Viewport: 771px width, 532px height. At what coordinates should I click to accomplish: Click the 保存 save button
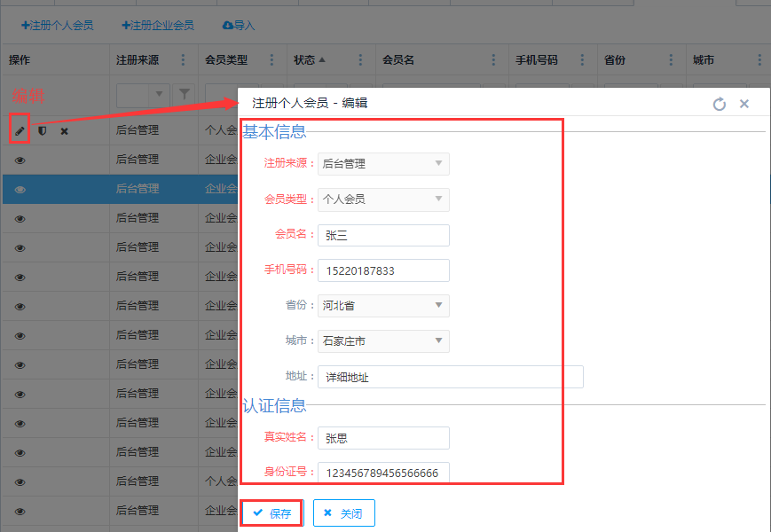[x=271, y=513]
